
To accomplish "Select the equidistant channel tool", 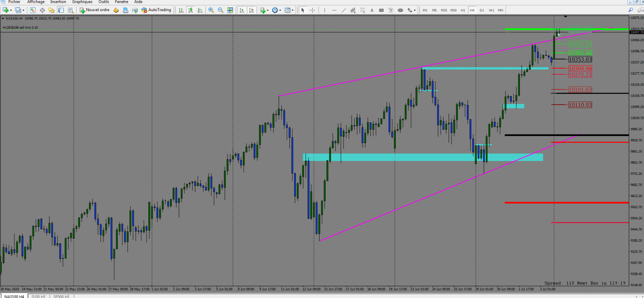I will point(353,10).
